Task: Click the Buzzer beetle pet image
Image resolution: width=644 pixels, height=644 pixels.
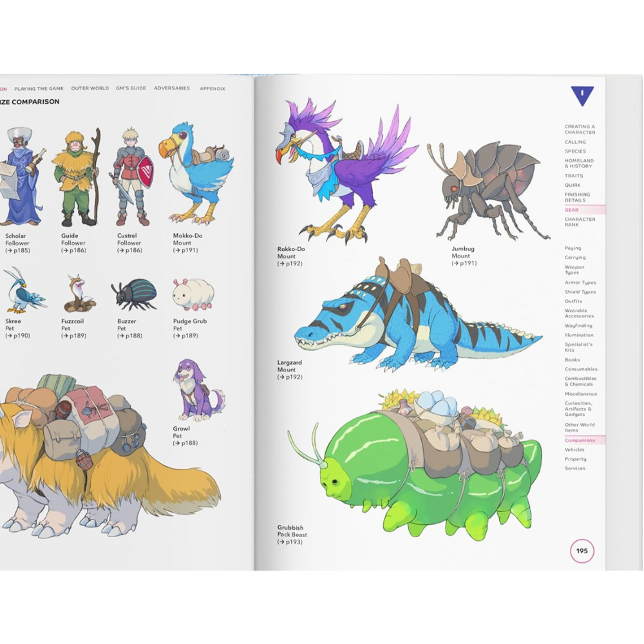Action: point(134,295)
